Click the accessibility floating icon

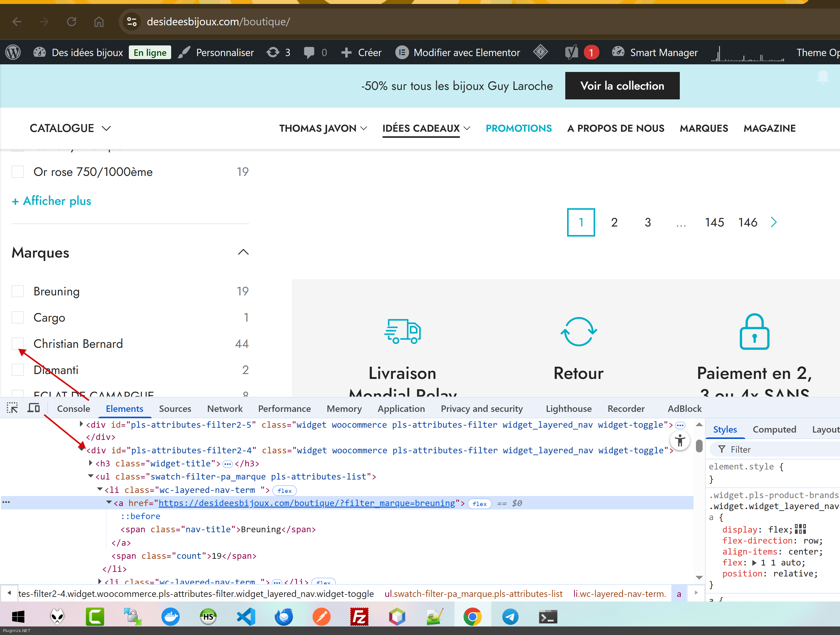pyautogui.click(x=680, y=441)
